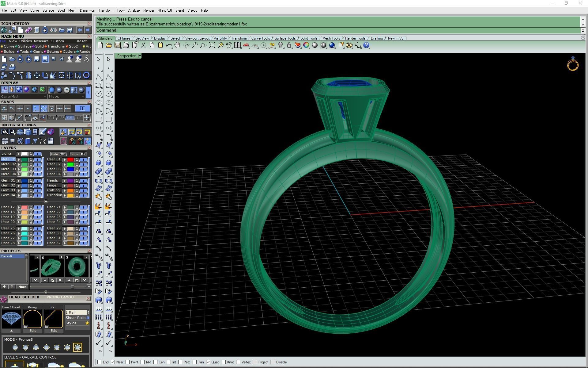Select the Pan hand tool
Image resolution: width=588 pixels, height=368 pixels.
click(x=177, y=45)
